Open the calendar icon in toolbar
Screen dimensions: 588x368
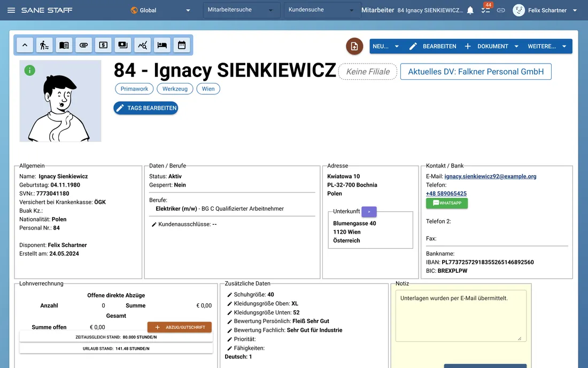click(x=182, y=45)
